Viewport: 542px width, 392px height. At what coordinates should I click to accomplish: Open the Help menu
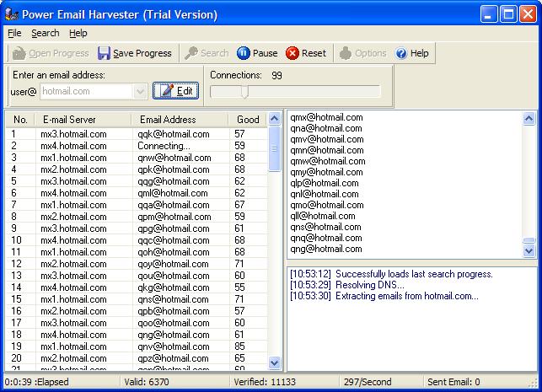[78, 33]
